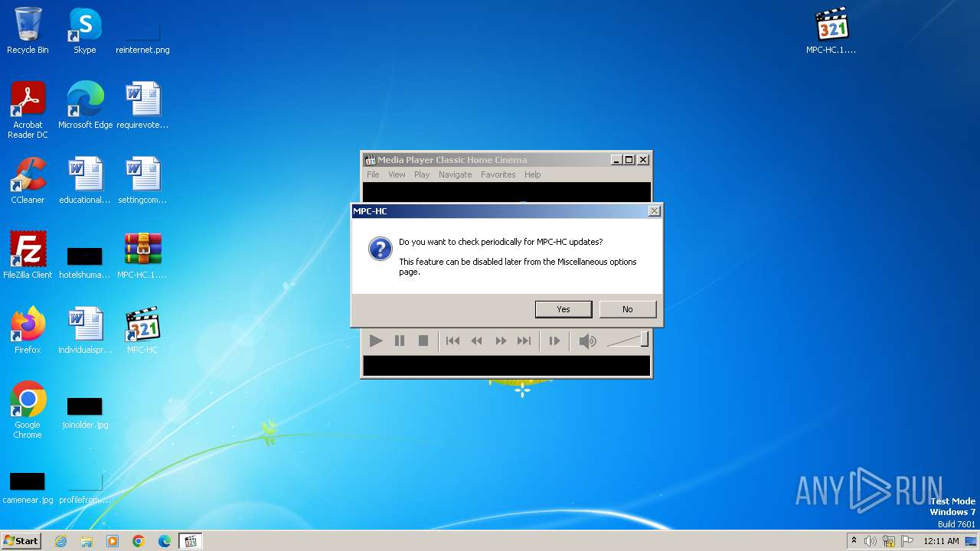Click the MPC-HC taskbar button
The image size is (980, 551).
[191, 541]
